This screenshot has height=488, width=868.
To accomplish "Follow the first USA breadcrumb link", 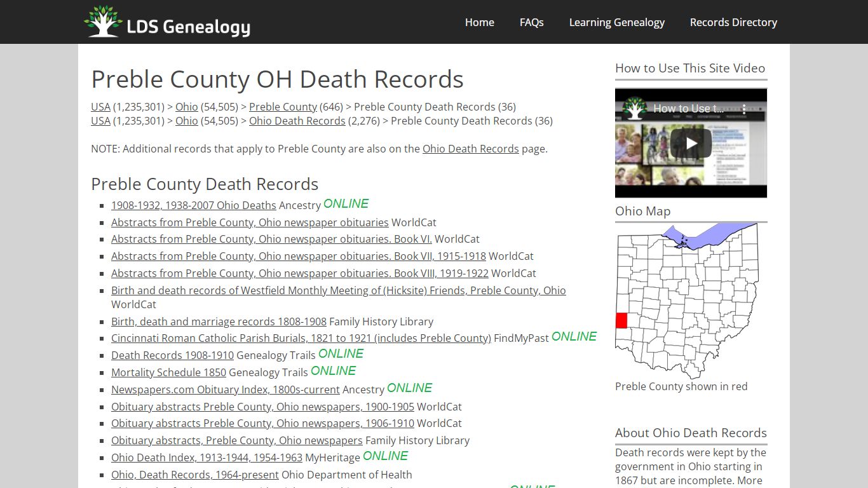I will point(100,107).
